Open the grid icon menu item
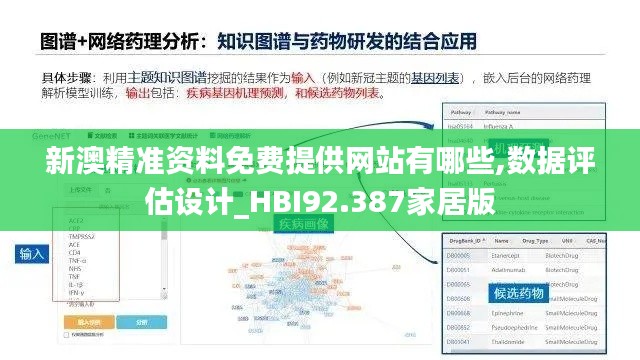 click(x=131, y=136)
